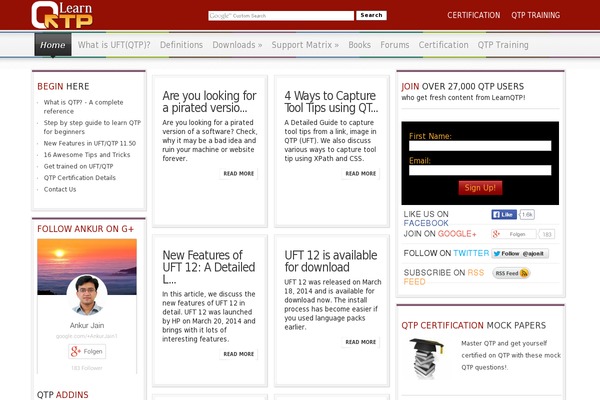600x400 pixels.
Task: Click the G+ Folgen button under Ankur Jain
Action: (x=87, y=351)
